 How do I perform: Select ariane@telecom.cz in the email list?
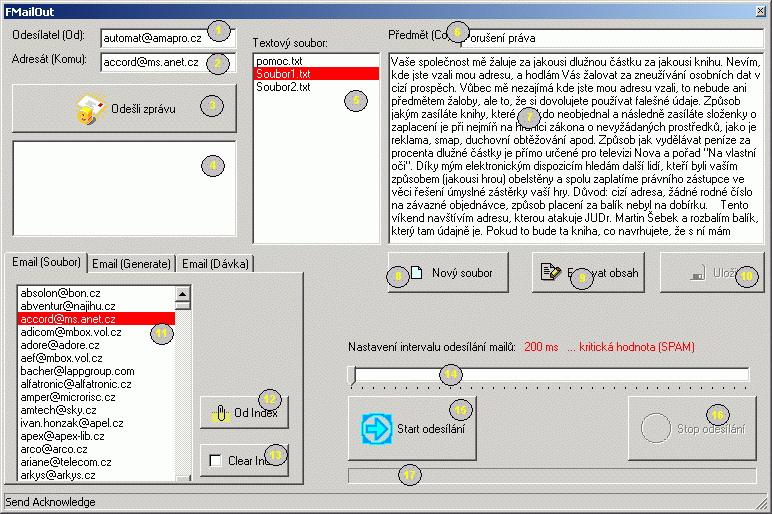96,462
